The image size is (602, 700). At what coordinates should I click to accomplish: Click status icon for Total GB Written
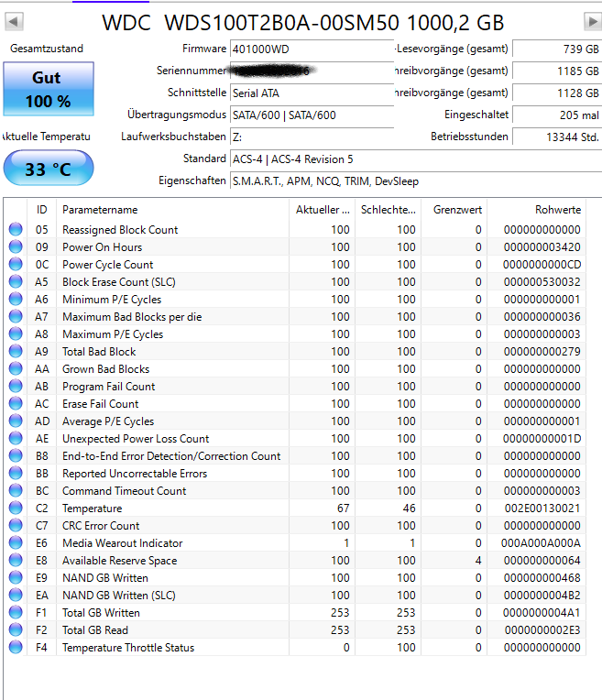coord(16,612)
